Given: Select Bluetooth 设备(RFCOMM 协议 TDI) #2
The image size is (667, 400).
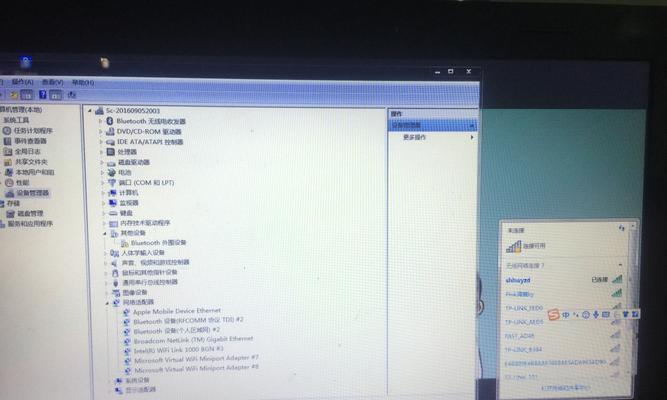Looking at the screenshot, I should click(188, 320).
